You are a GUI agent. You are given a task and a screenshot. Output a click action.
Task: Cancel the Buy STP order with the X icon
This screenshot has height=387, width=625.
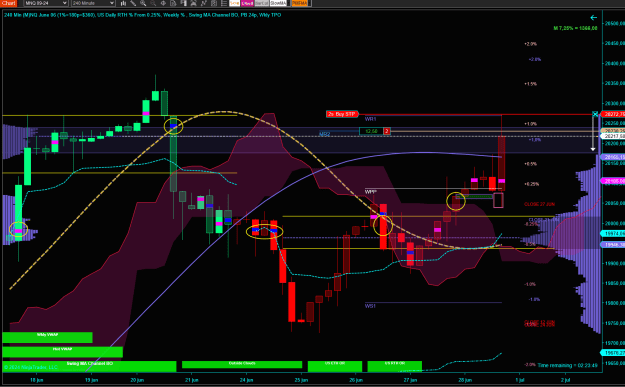[595, 114]
